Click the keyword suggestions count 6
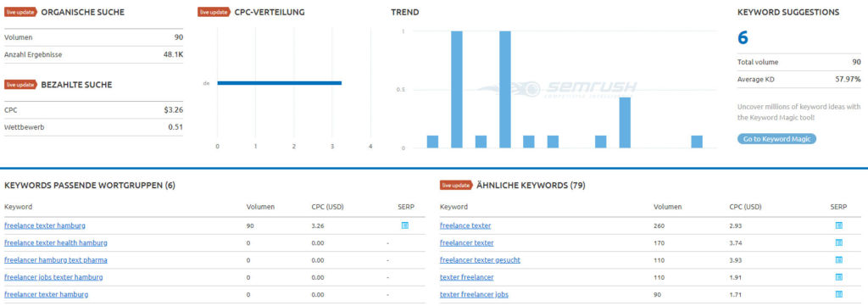 tap(743, 37)
